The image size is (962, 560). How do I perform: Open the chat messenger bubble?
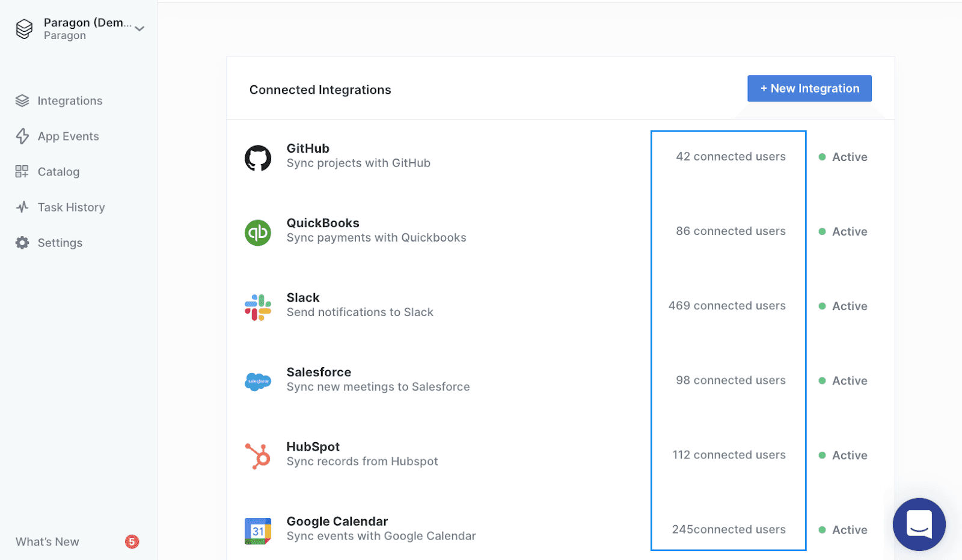[x=919, y=524]
